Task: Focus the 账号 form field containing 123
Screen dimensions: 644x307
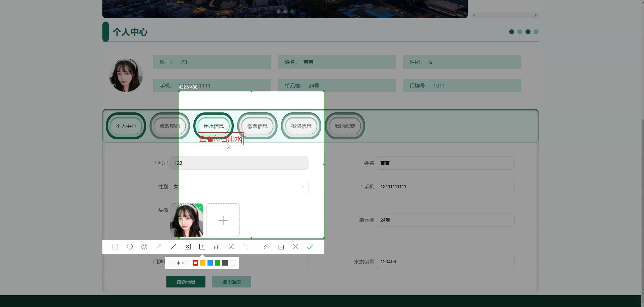Action: tap(239, 163)
